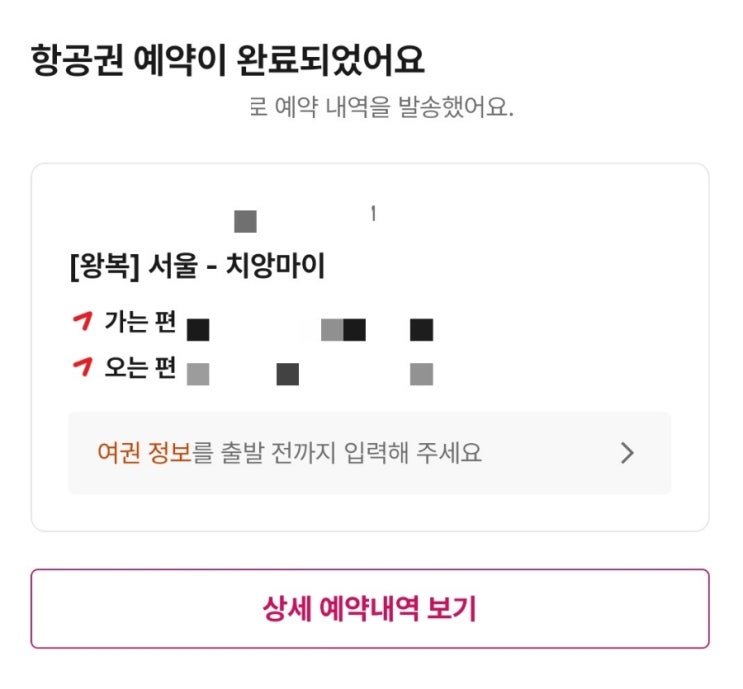The image size is (743, 689).
Task: Click the 예약 내역을 발송했어요 subtitle text
Action: pyautogui.click(x=381, y=107)
